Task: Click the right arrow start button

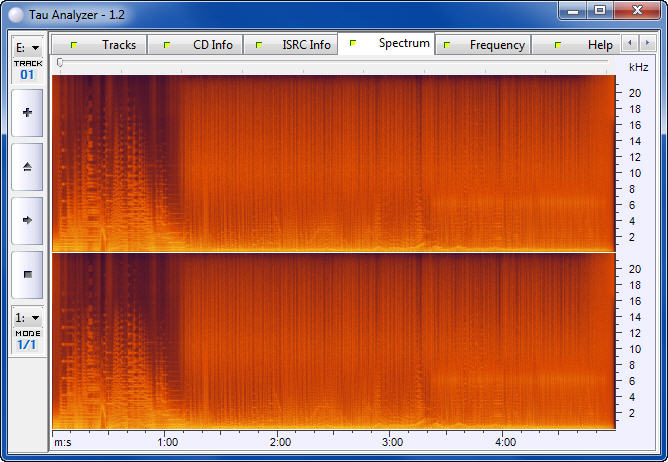Action: point(27,219)
